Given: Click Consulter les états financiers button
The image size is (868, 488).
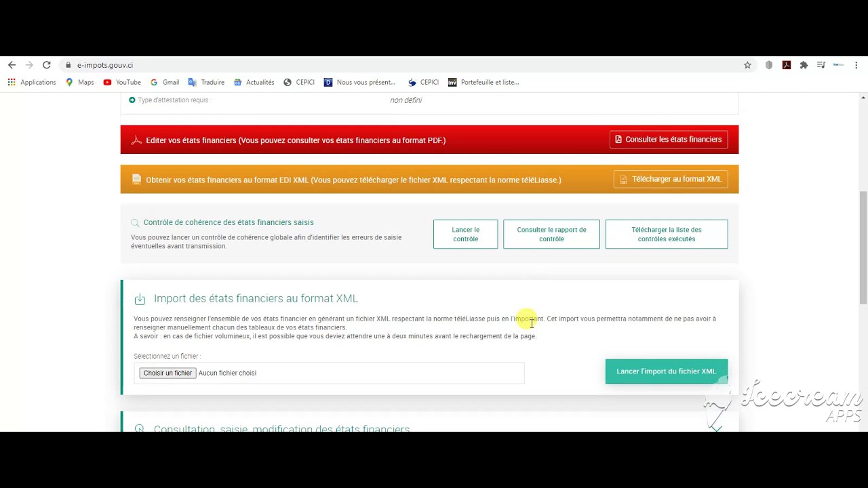Looking at the screenshot, I should (669, 140).
